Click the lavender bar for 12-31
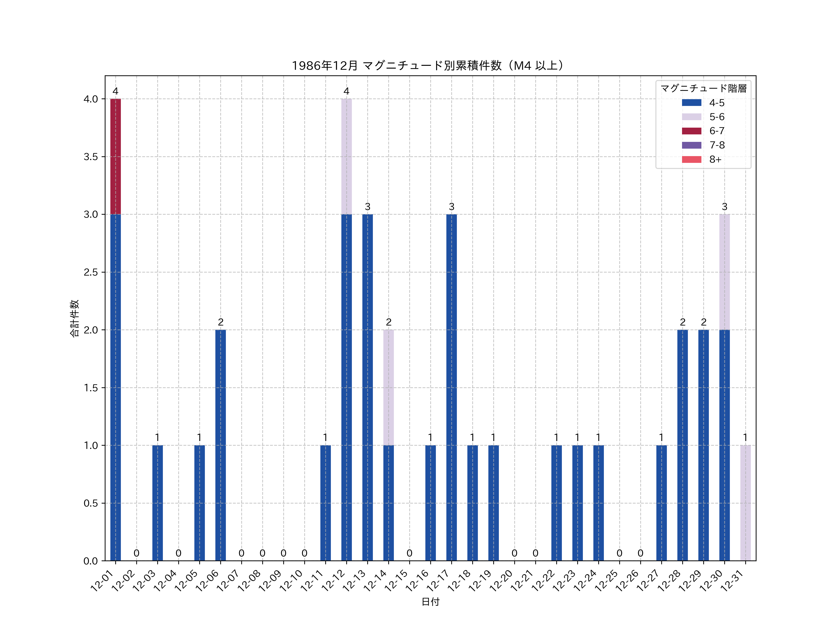Viewport: 840px width, 630px height. pyautogui.click(x=745, y=503)
